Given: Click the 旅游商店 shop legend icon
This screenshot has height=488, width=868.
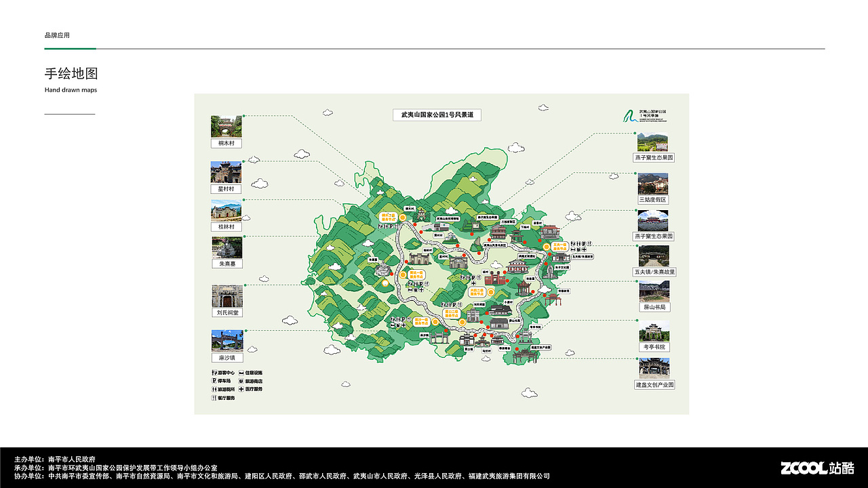Looking at the screenshot, I should point(241,381).
